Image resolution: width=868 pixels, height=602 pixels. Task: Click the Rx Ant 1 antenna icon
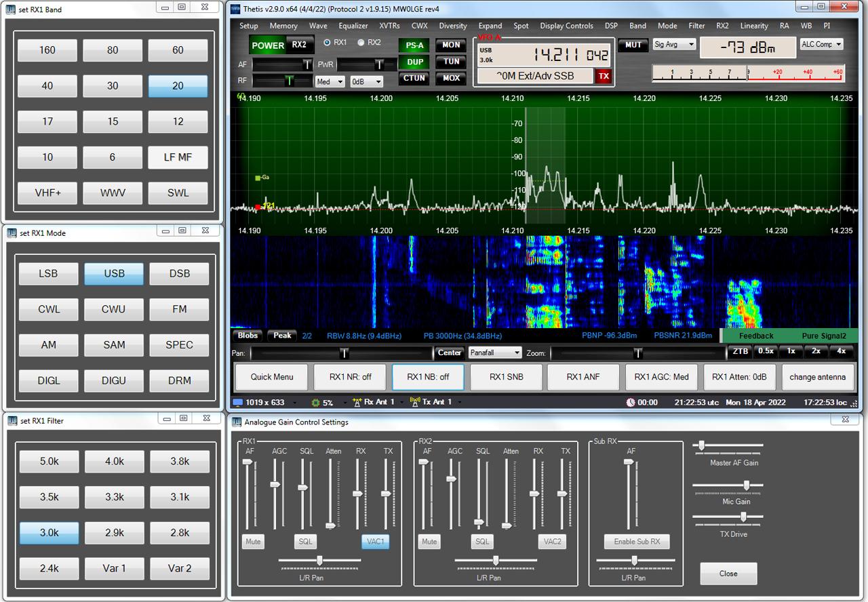357,402
